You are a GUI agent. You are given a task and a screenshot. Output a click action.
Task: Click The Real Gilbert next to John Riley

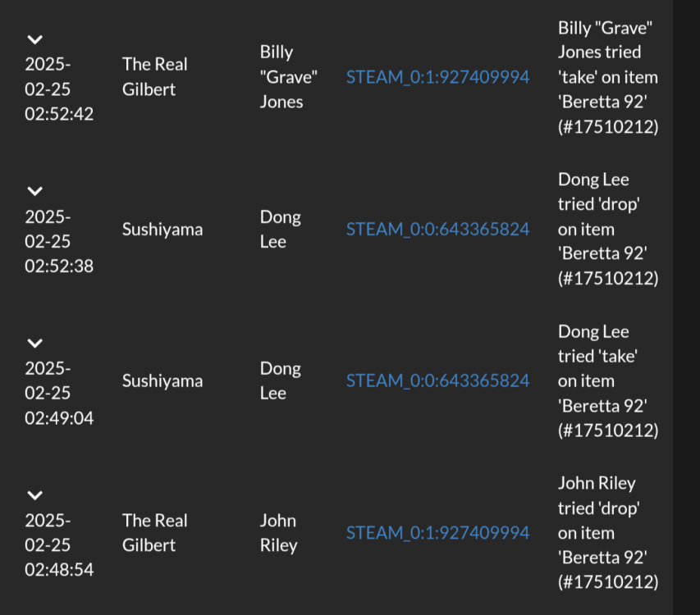pyautogui.click(x=155, y=532)
